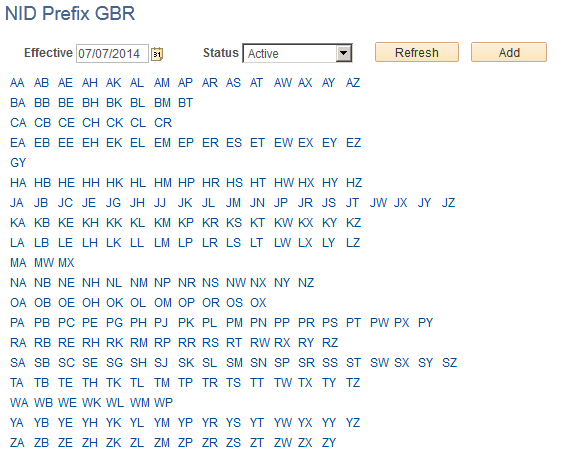Open the EZ prefix link
This screenshot has width=562, height=466.
pos(354,143)
